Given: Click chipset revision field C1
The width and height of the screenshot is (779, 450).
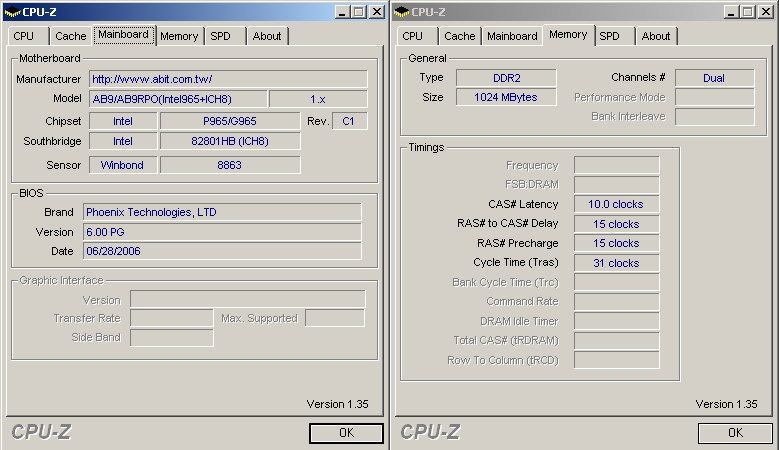Looking at the screenshot, I should click(x=349, y=121).
